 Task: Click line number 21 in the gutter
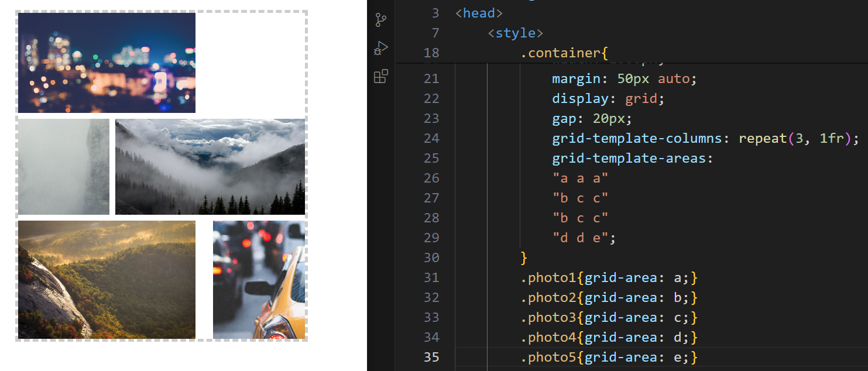tap(431, 78)
